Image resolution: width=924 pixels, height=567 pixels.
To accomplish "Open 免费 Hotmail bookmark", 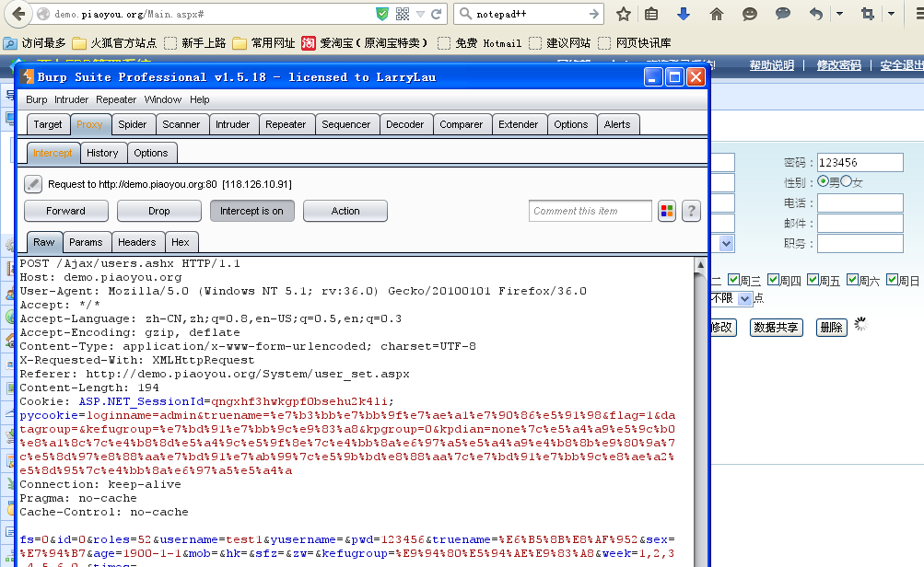I will [480, 43].
